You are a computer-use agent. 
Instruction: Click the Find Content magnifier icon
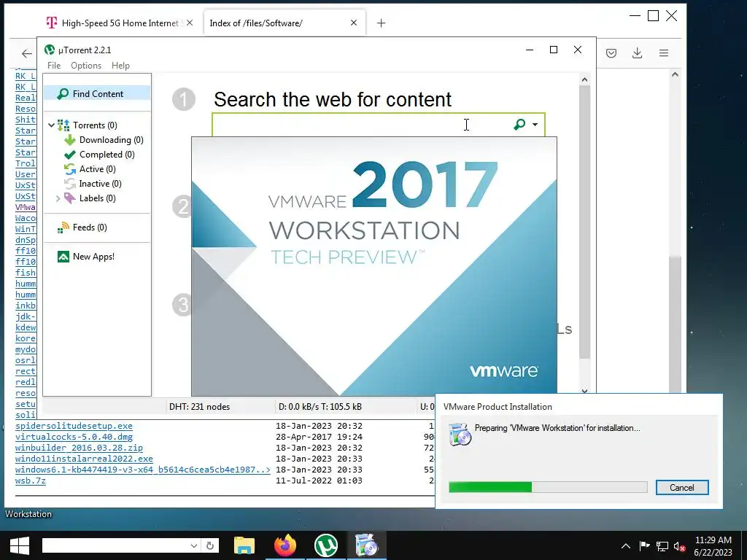tap(63, 94)
